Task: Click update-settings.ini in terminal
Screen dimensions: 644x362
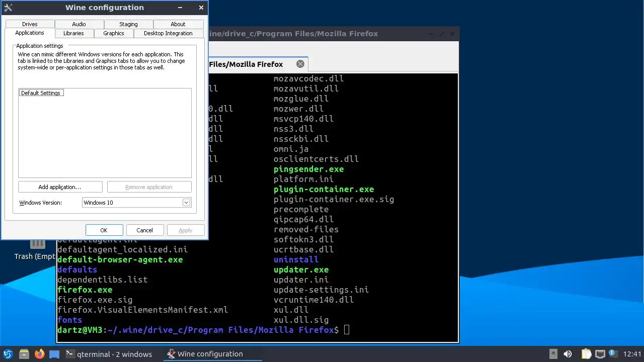Action: 321,290
